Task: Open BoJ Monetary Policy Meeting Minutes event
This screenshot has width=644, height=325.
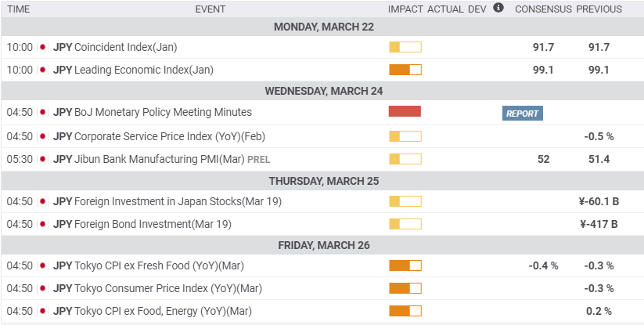Action: pyautogui.click(x=163, y=113)
